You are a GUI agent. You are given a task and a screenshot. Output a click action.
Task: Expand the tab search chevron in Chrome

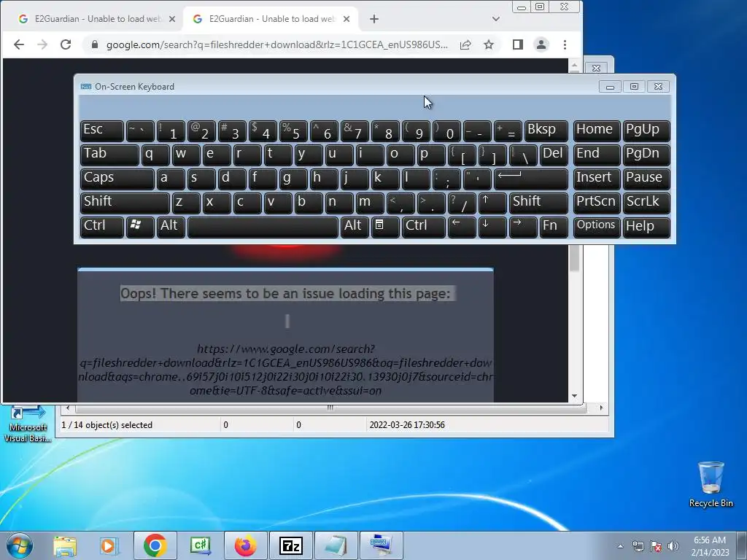pyautogui.click(x=496, y=19)
